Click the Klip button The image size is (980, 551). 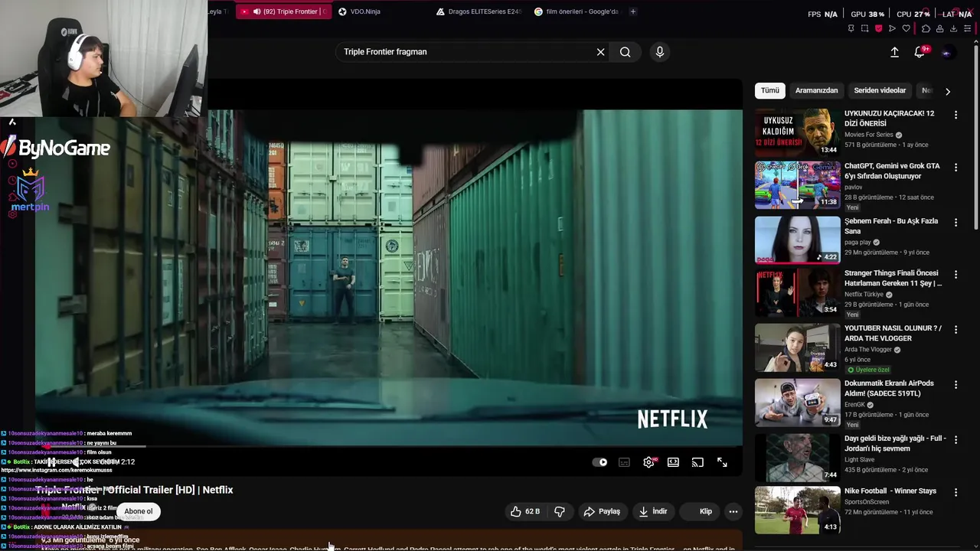pyautogui.click(x=699, y=511)
